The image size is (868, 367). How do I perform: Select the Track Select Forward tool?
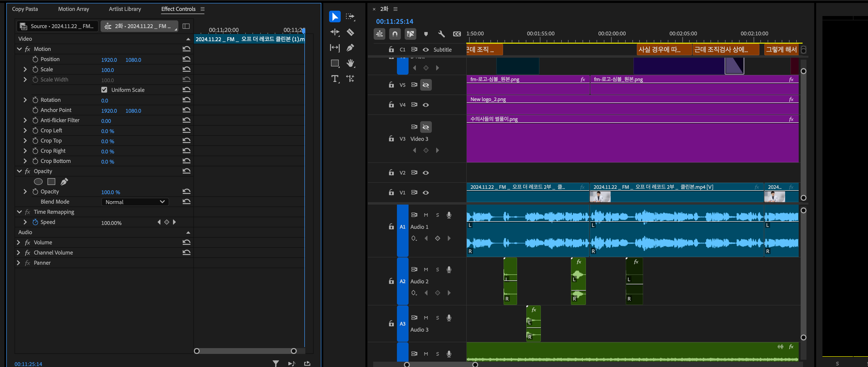[x=350, y=16]
